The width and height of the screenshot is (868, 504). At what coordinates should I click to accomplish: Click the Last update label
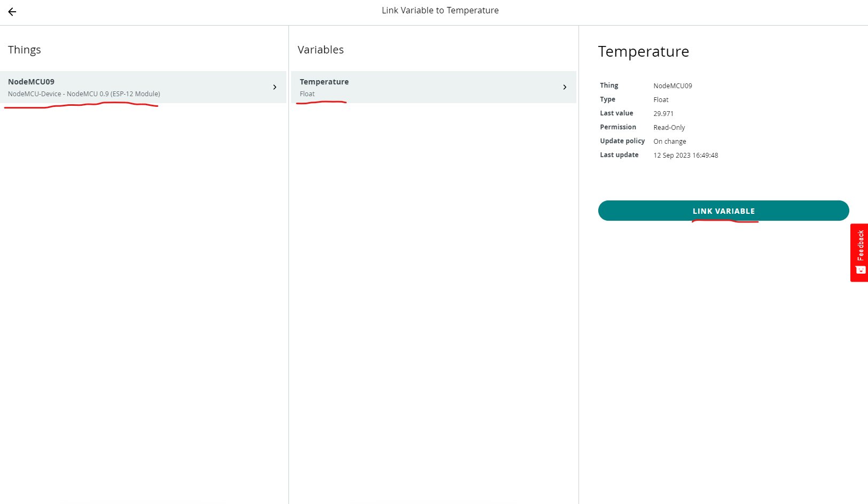coord(619,155)
